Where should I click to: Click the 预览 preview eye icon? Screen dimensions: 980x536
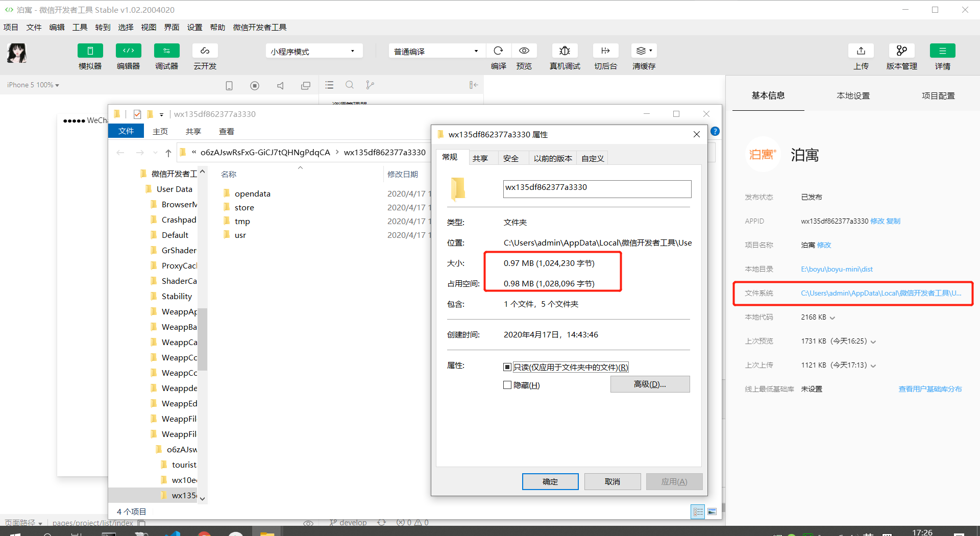click(524, 51)
